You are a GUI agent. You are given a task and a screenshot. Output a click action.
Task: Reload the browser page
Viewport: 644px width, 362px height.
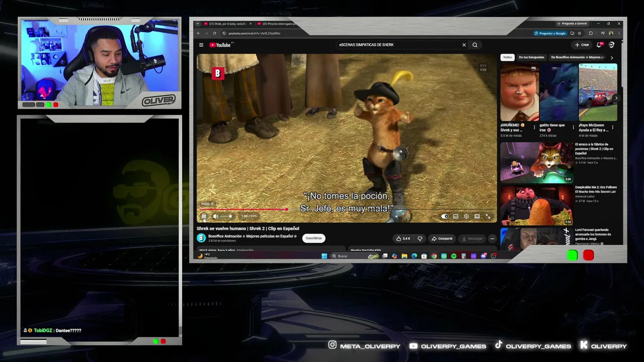tap(214, 33)
